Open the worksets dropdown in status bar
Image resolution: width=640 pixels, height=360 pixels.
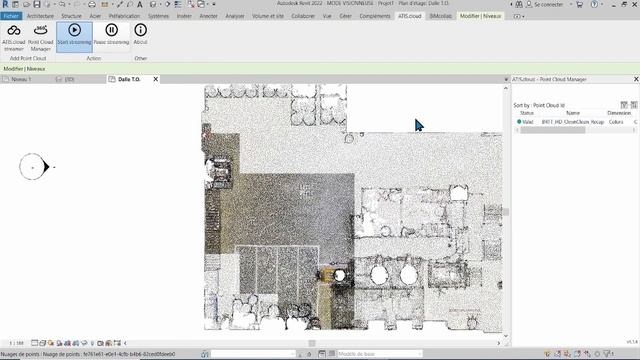click(x=253, y=354)
